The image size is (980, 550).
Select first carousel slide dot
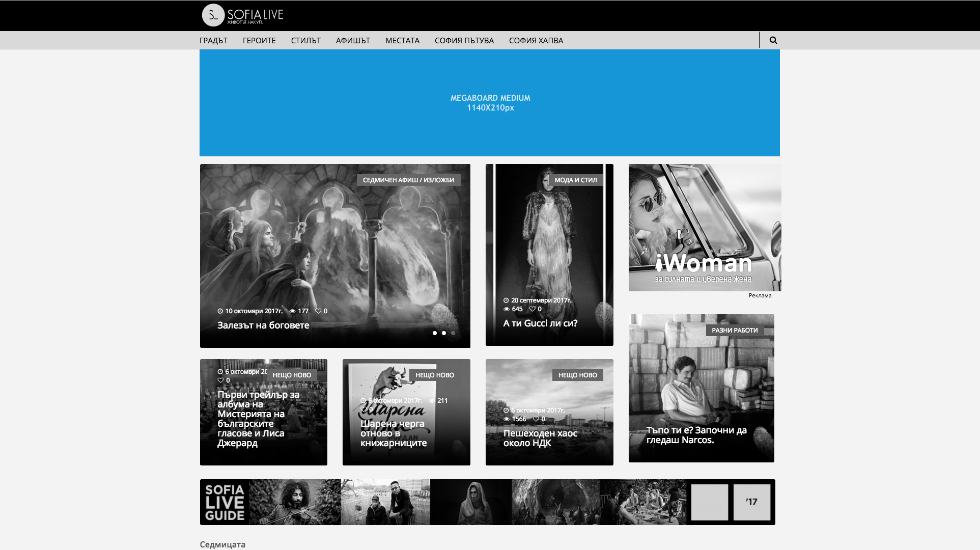click(435, 333)
